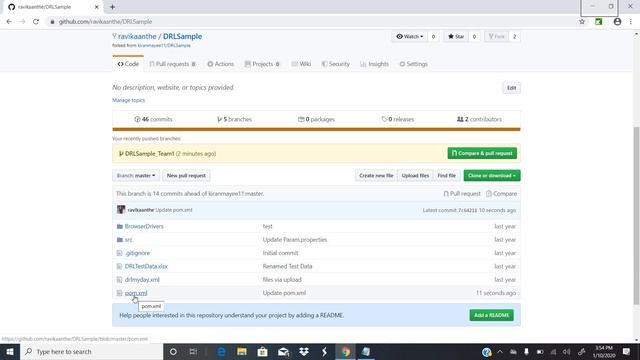Open the src folder

pos(129,240)
